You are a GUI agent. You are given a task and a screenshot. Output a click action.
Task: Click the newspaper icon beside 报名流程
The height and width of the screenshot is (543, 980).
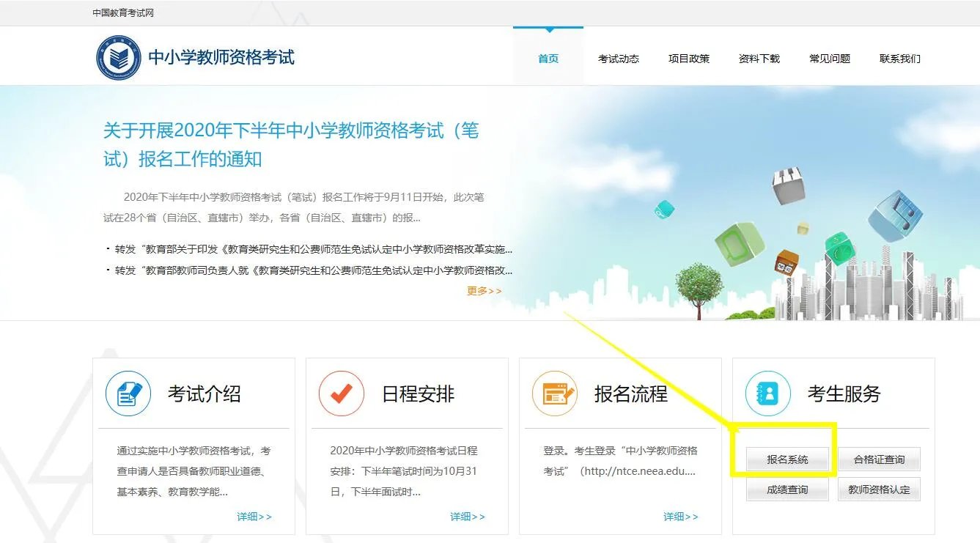click(554, 393)
